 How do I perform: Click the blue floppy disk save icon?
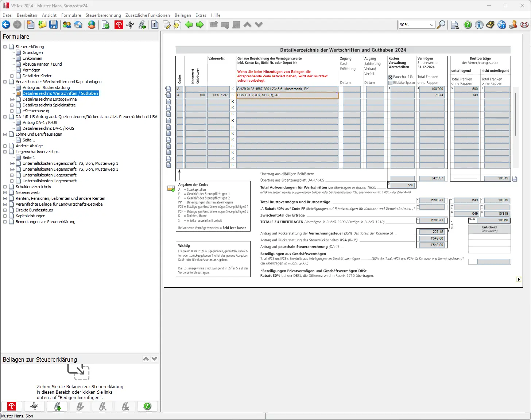[x=54, y=25]
